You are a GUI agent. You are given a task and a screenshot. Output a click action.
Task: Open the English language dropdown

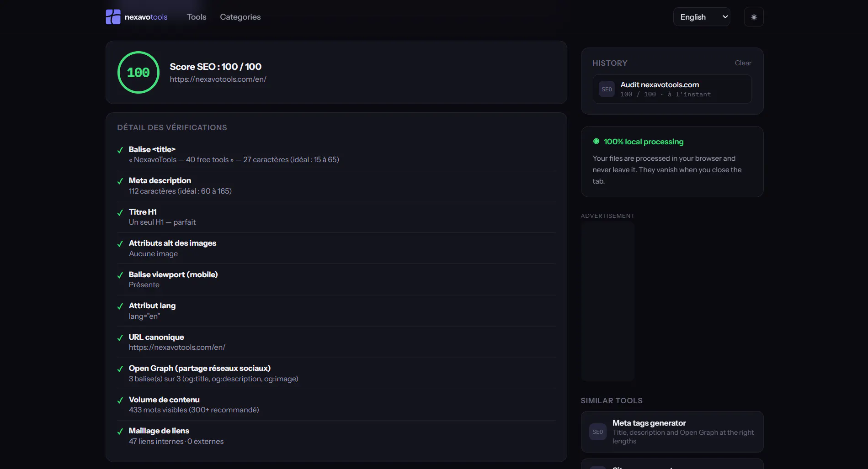pos(702,17)
